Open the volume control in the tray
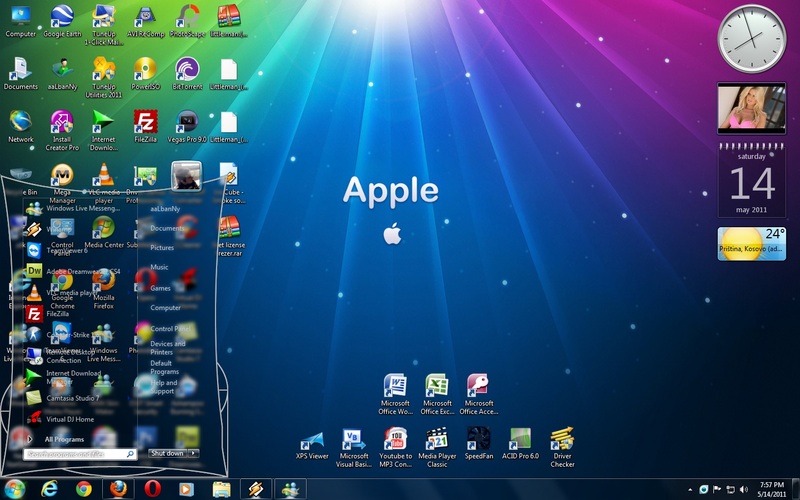The height and width of the screenshot is (500, 800). (x=744, y=489)
